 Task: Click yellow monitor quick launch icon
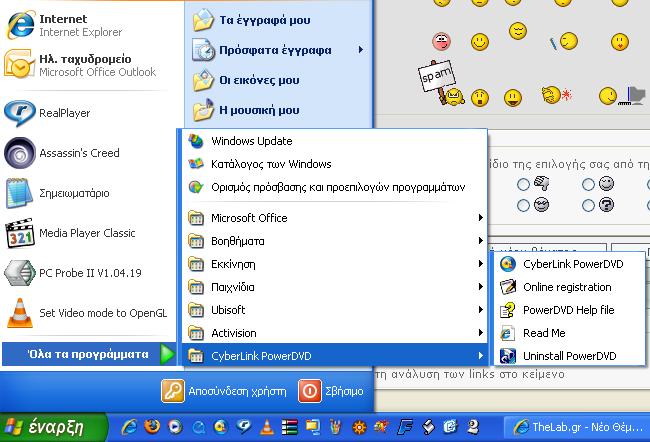point(313,427)
